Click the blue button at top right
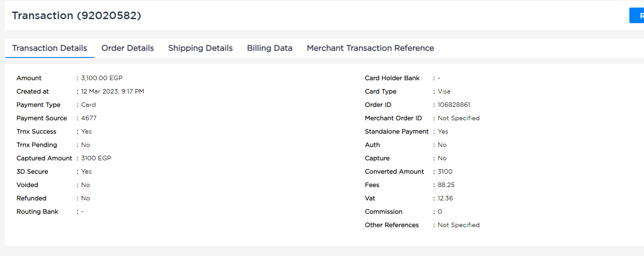 click(x=637, y=16)
